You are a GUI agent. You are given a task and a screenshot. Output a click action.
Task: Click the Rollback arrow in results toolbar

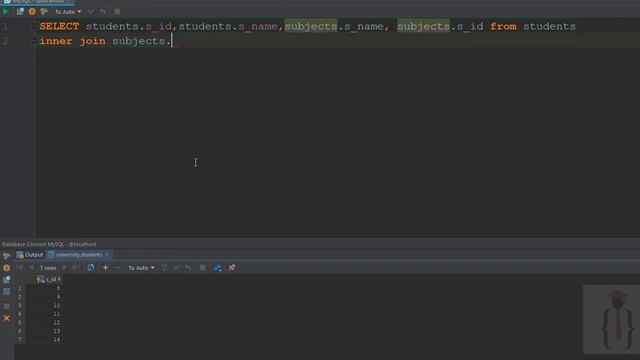[188, 268]
